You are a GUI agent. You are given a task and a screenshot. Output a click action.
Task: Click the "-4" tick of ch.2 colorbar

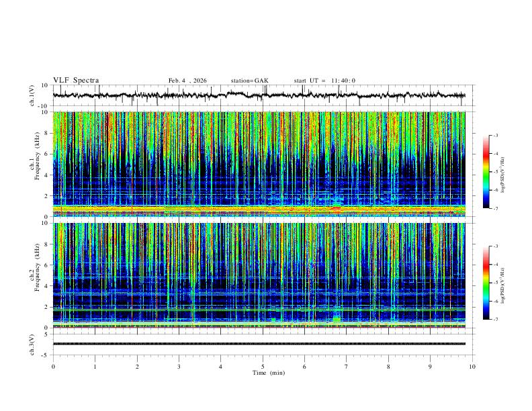(x=495, y=265)
